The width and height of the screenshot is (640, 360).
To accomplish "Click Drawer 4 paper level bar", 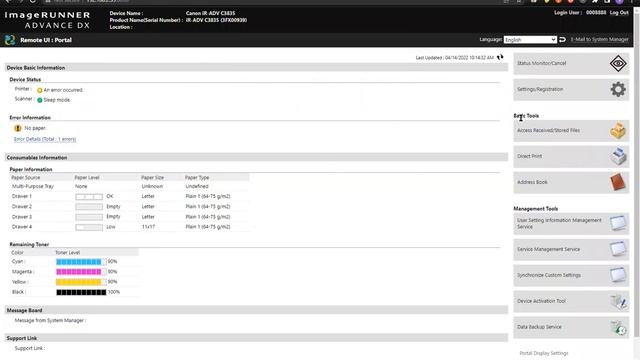I will [x=89, y=227].
